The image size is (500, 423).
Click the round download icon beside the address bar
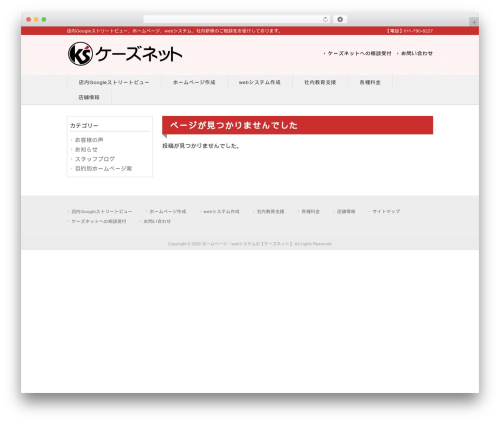click(x=340, y=19)
